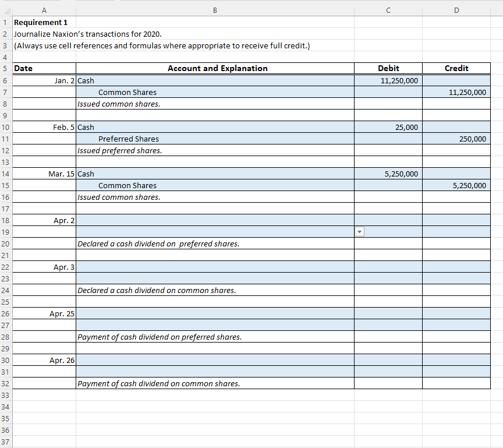
Task: Click the Credit column header cell
Action: click(456, 68)
